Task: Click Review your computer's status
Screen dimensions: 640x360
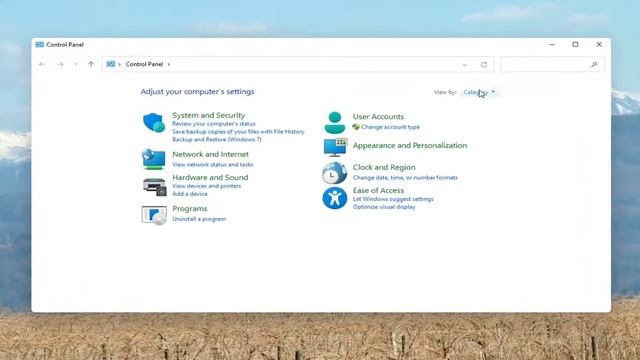Action: 214,124
